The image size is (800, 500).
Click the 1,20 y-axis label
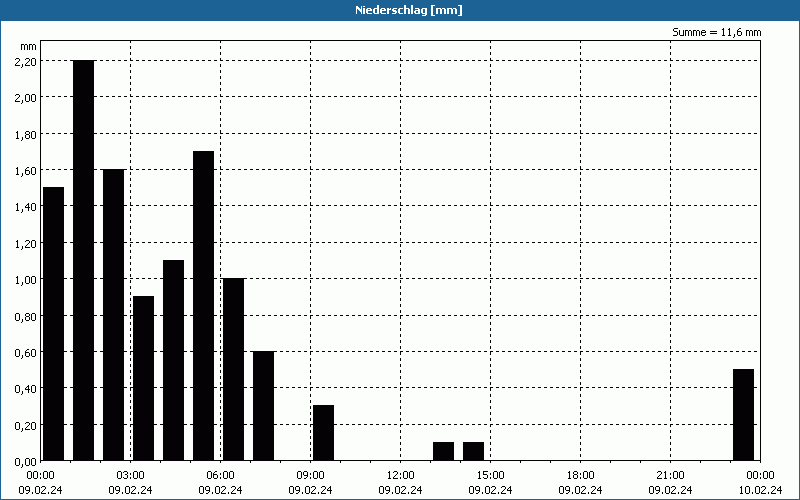point(26,244)
